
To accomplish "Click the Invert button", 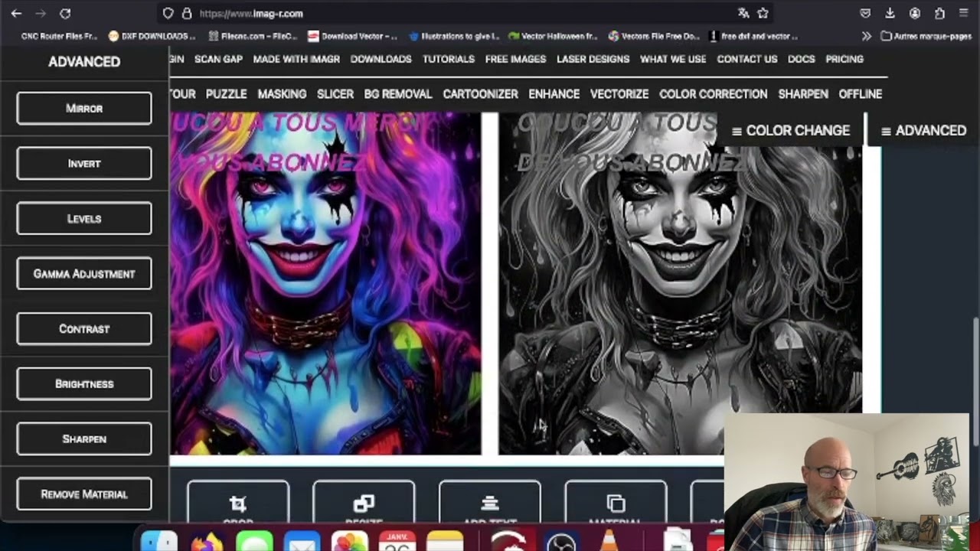I will coord(84,164).
